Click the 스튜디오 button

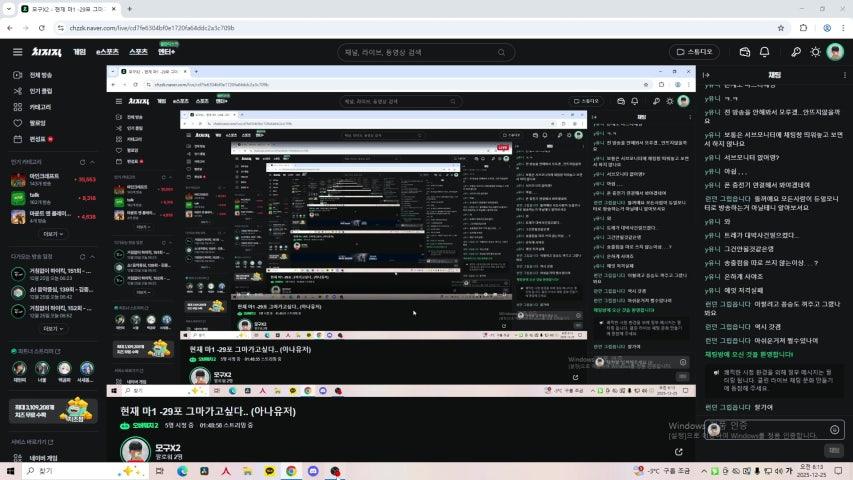pos(694,52)
